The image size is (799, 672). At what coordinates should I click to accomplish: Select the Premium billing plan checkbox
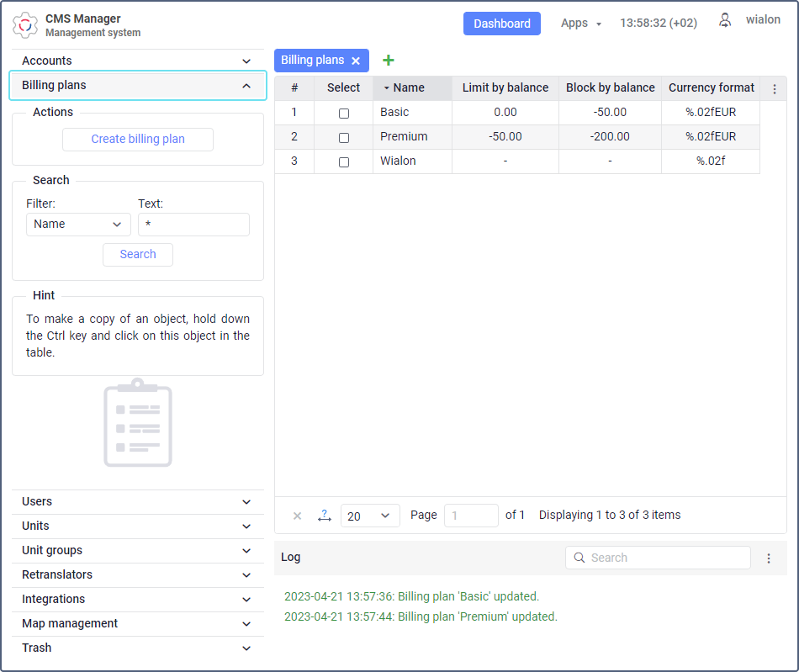point(344,138)
